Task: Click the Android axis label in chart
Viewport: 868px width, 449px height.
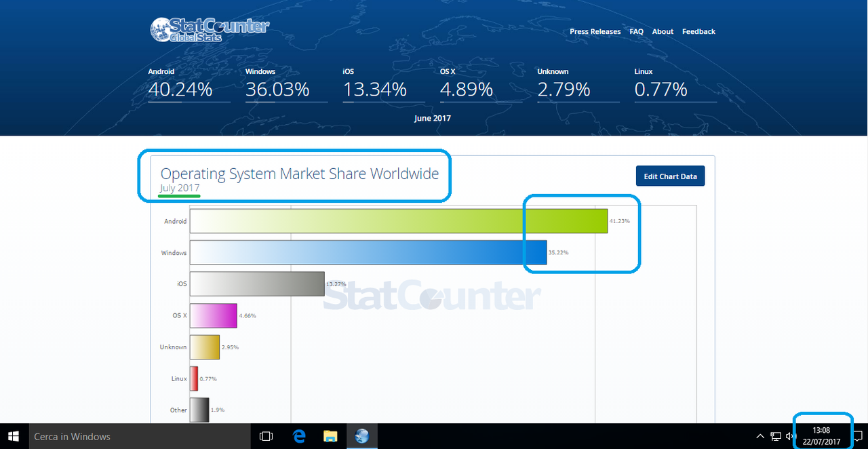Action: [175, 221]
